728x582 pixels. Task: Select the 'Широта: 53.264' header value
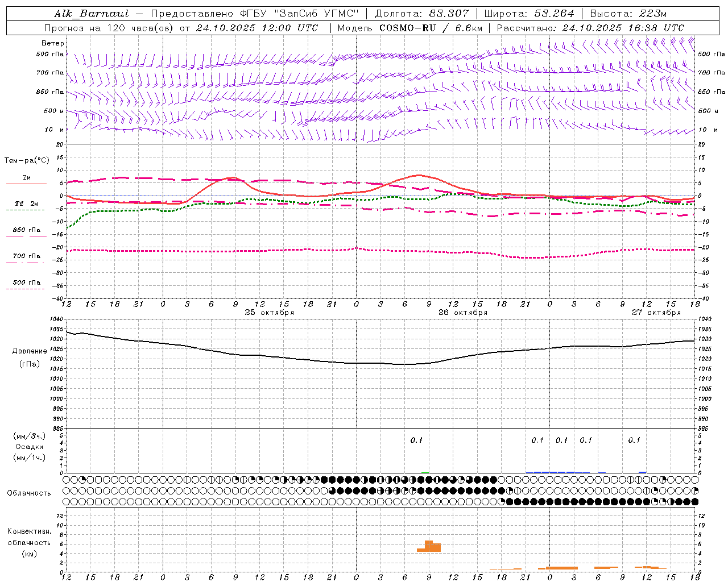tap(529, 14)
